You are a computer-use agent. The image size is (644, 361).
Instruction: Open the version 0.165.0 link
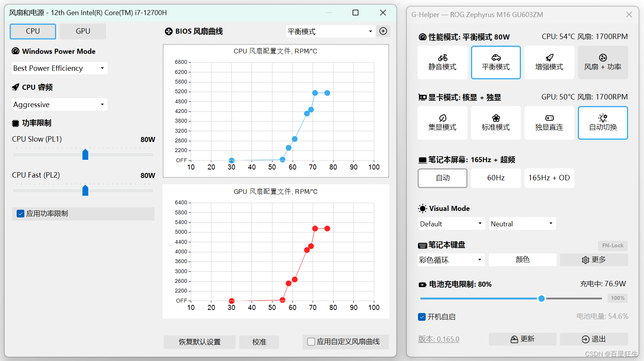pyautogui.click(x=438, y=339)
